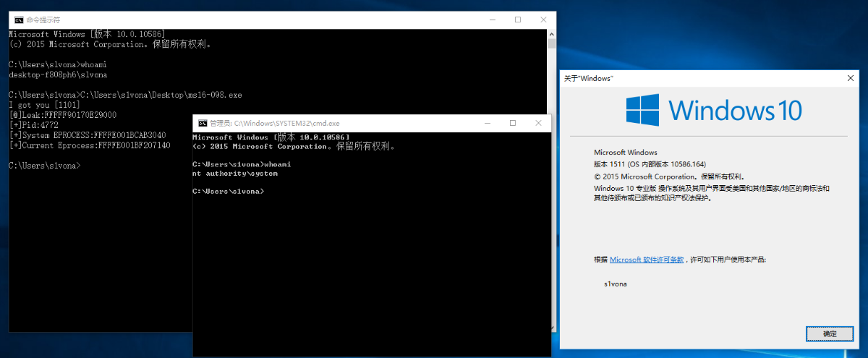Click the scroll-up arrow of the first command prompt
The image size is (868, 358).
click(x=551, y=33)
